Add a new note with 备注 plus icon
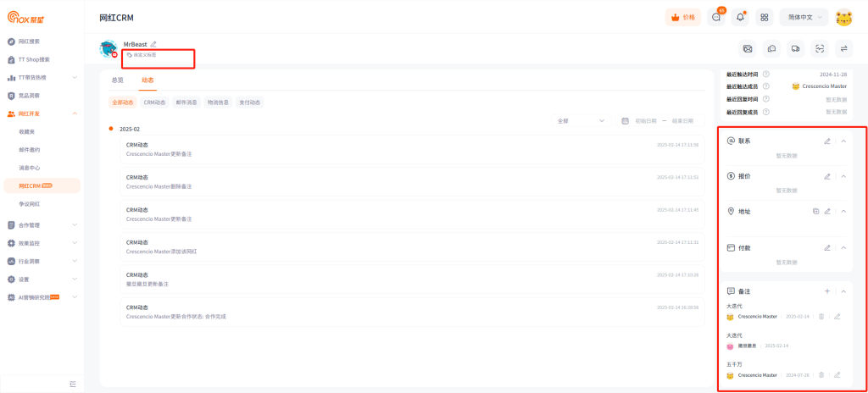Screen dimensions: 868x393 (x=827, y=291)
